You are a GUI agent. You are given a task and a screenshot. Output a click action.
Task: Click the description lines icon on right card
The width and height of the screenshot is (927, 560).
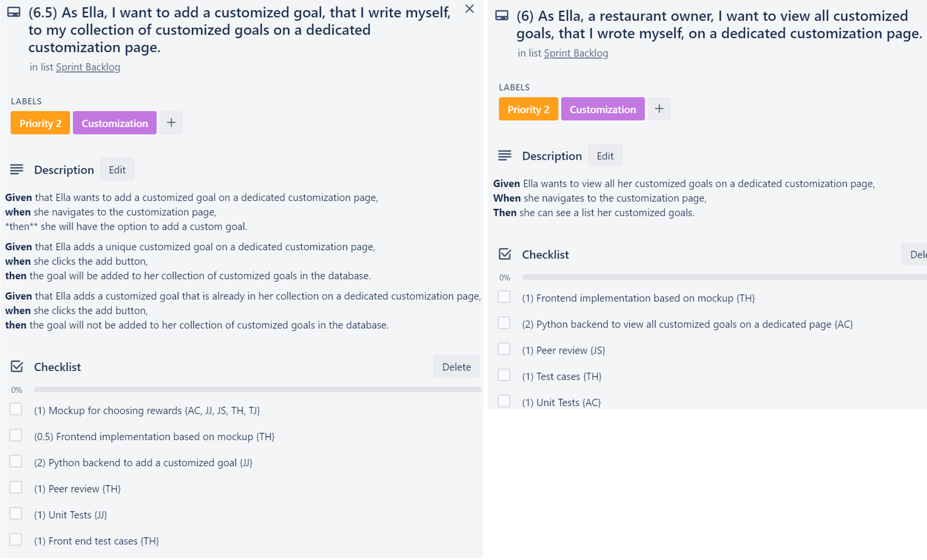tap(505, 155)
